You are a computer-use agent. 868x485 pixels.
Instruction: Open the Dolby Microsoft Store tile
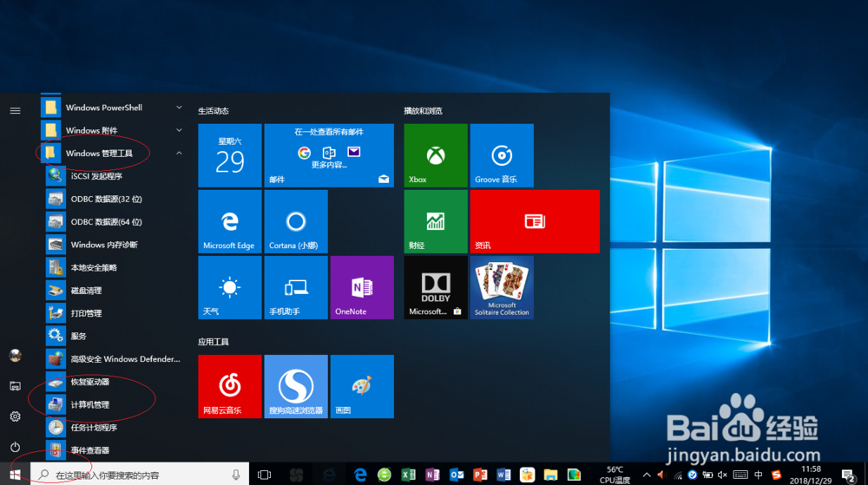pyautogui.click(x=436, y=287)
